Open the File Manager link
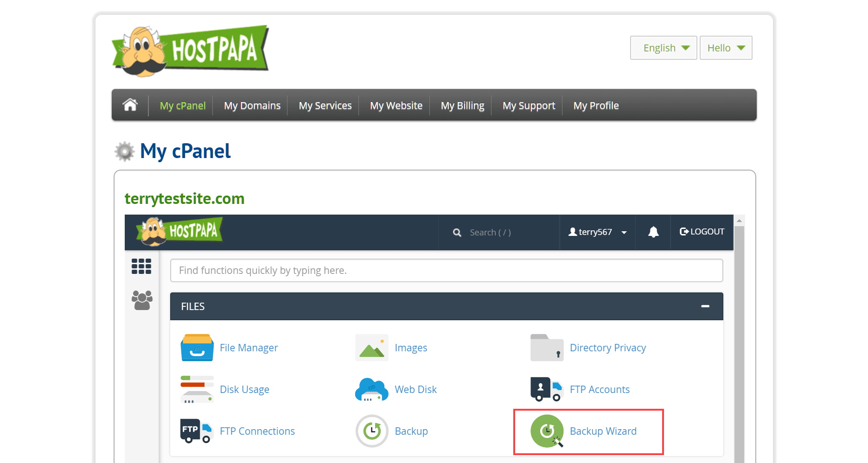This screenshot has width=868, height=463. point(249,348)
